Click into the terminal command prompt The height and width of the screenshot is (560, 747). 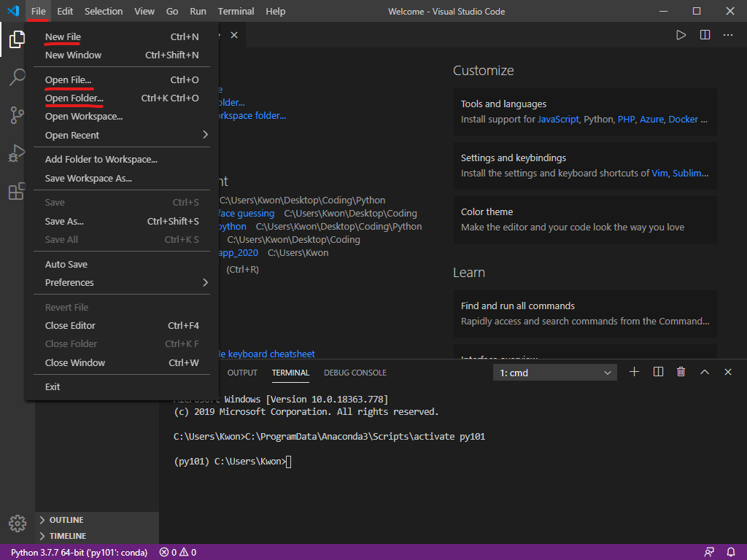(x=289, y=462)
